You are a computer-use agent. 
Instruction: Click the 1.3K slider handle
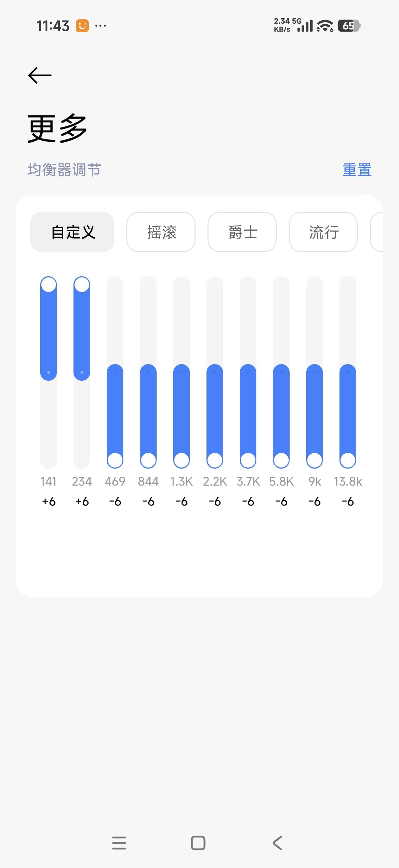[182, 460]
